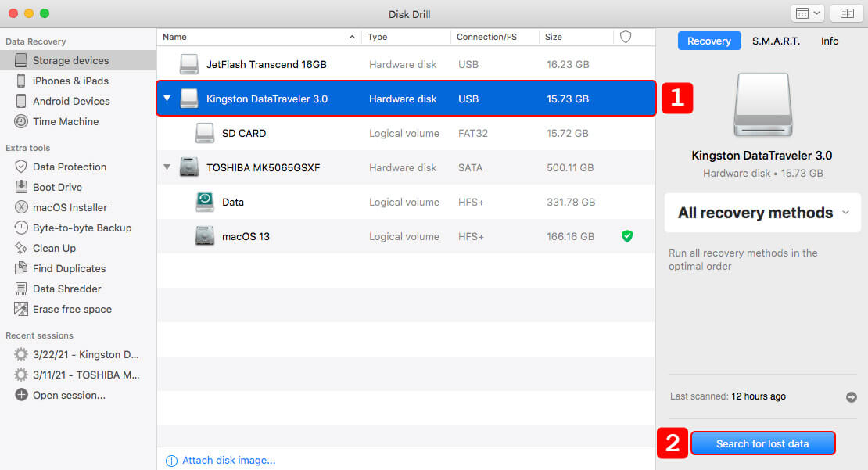Collapse Kingston DataTraveler 3.0 disk
Screen dimensions: 868x470
pyautogui.click(x=167, y=99)
